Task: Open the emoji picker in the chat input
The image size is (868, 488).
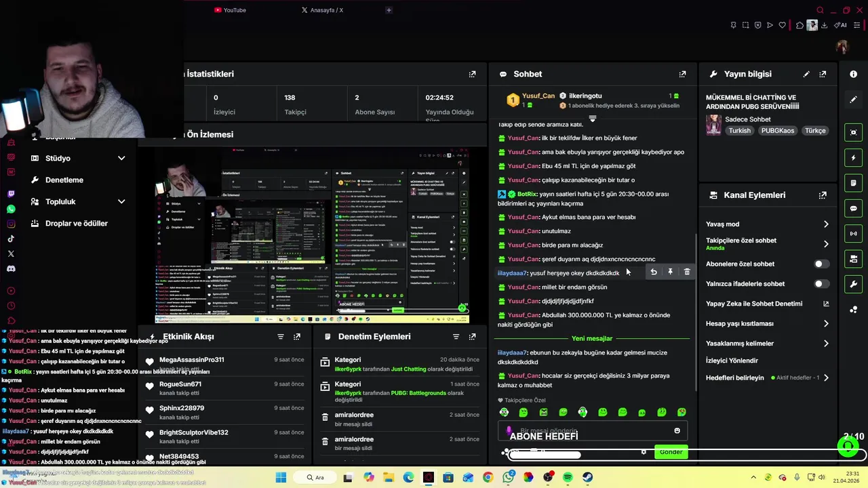Action: pos(677,431)
